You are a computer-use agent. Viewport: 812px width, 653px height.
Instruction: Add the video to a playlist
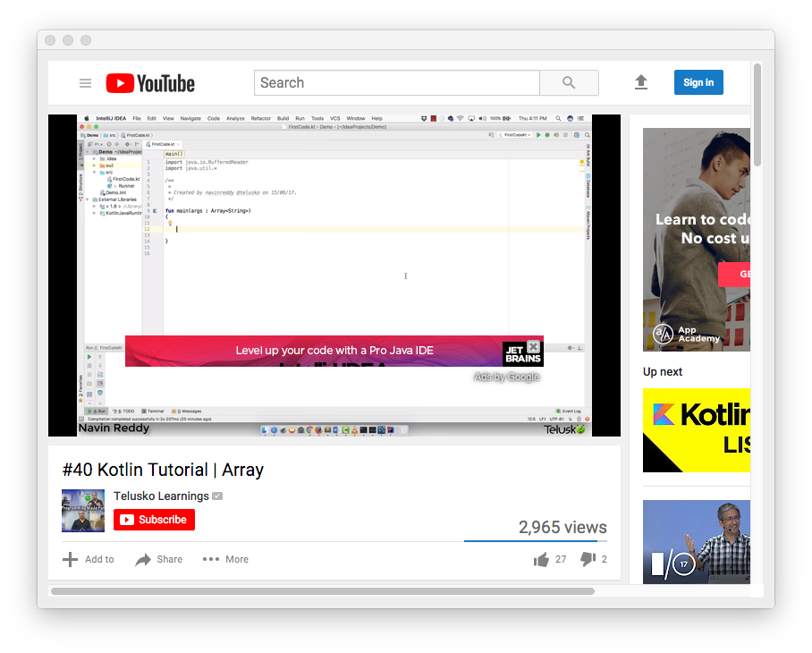[x=88, y=559]
